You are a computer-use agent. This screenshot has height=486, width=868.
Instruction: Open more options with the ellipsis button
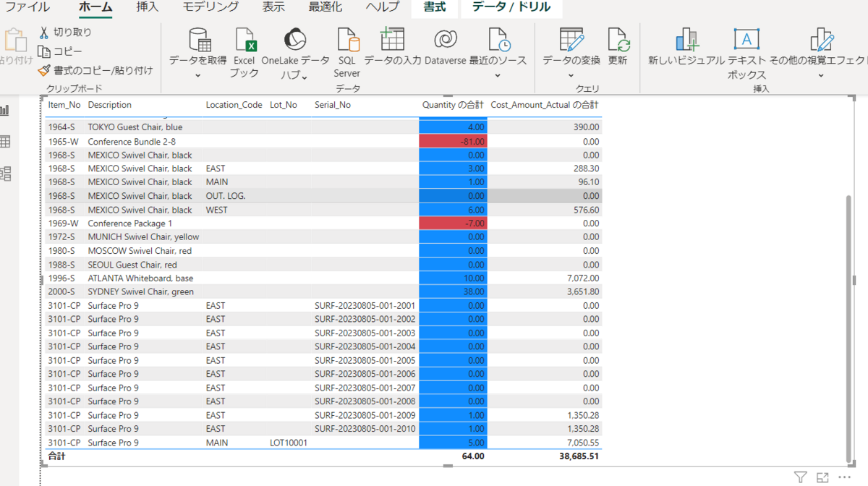845,477
